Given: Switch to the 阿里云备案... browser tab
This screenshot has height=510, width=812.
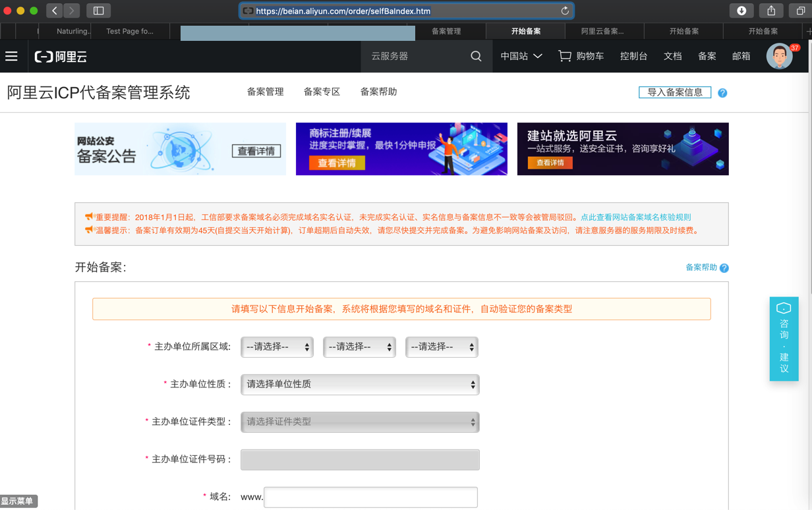Looking at the screenshot, I should click(603, 31).
